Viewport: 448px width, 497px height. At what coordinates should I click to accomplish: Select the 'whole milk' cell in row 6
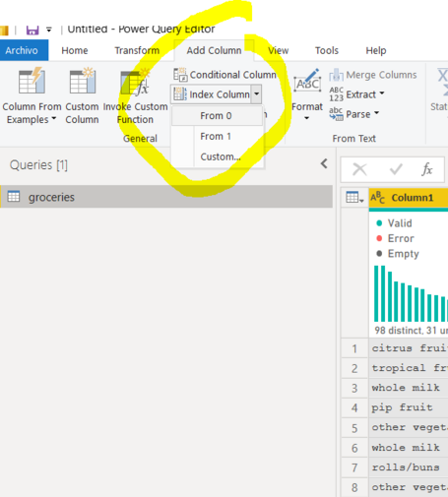(x=409, y=448)
